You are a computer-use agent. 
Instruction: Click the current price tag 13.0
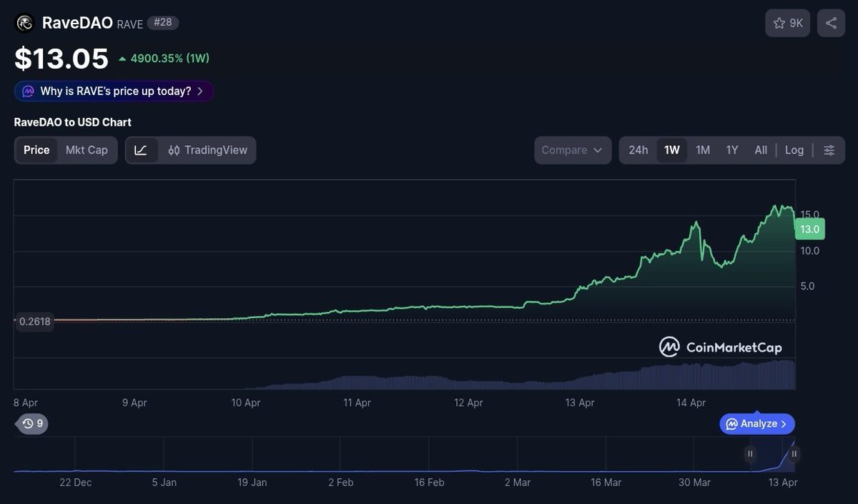click(x=810, y=229)
